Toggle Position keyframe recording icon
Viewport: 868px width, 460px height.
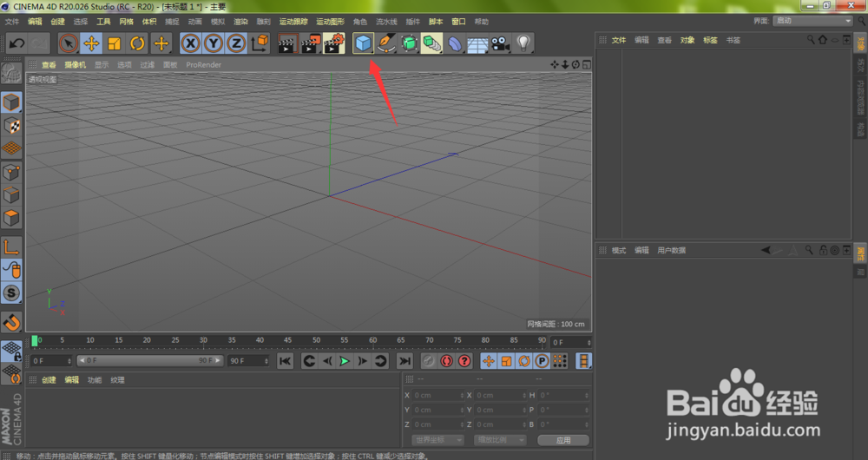488,361
